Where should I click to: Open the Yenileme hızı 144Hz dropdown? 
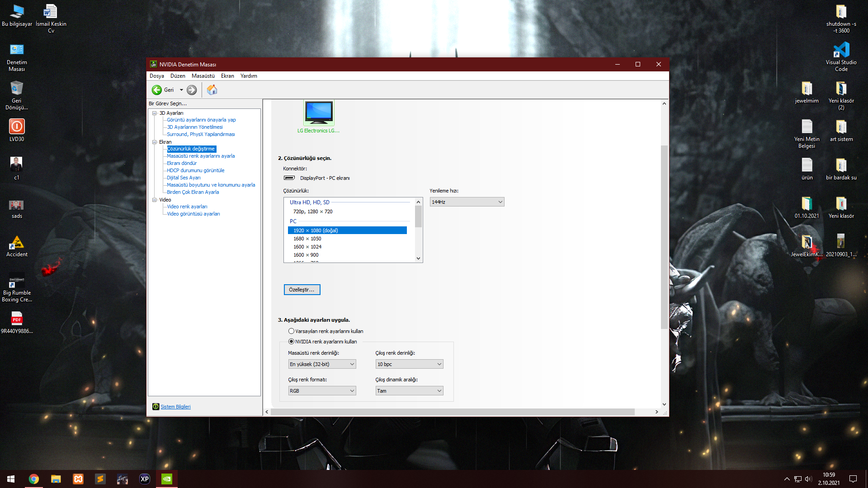[467, 202]
